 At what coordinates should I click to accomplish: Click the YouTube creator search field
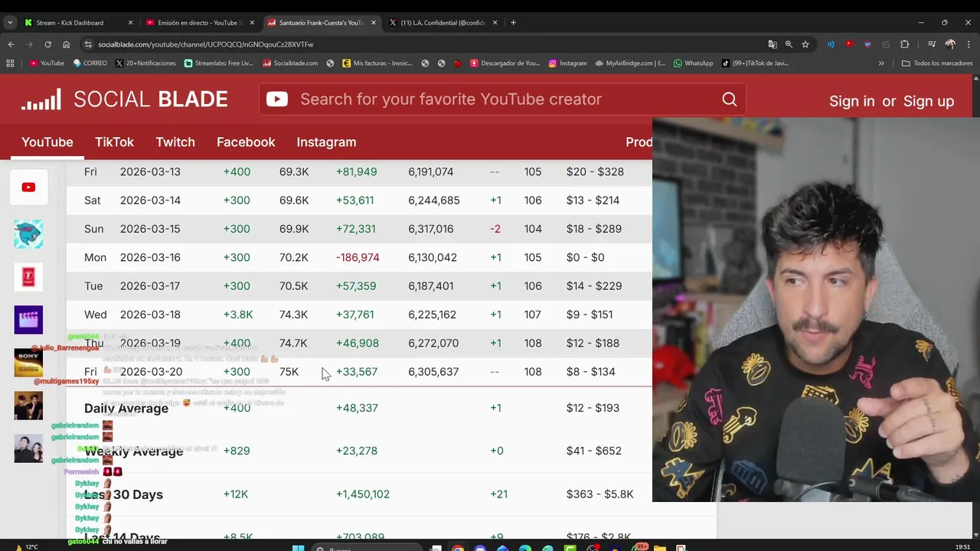(501, 99)
